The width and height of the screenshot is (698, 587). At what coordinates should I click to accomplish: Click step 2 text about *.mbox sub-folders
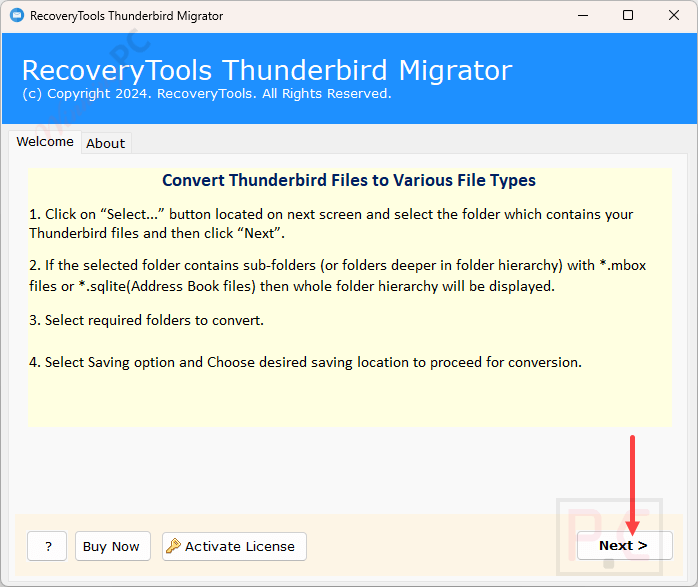(337, 275)
